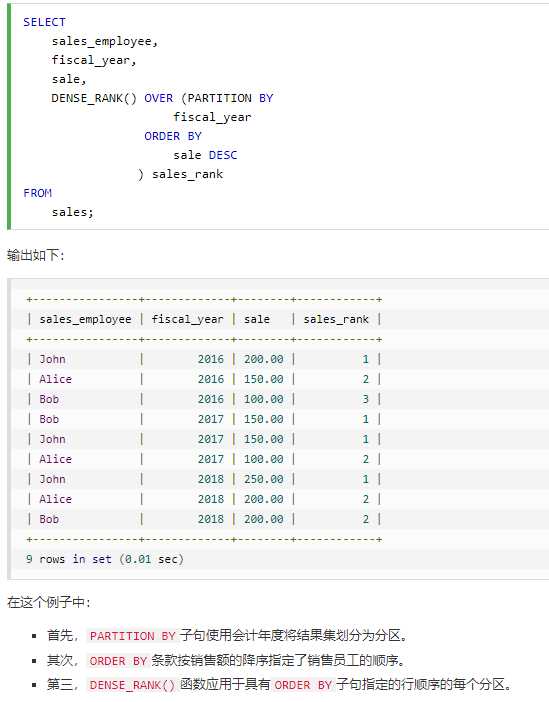Click John in the 2017 output row
Viewport: 549px width, 702px height.
coord(52,439)
